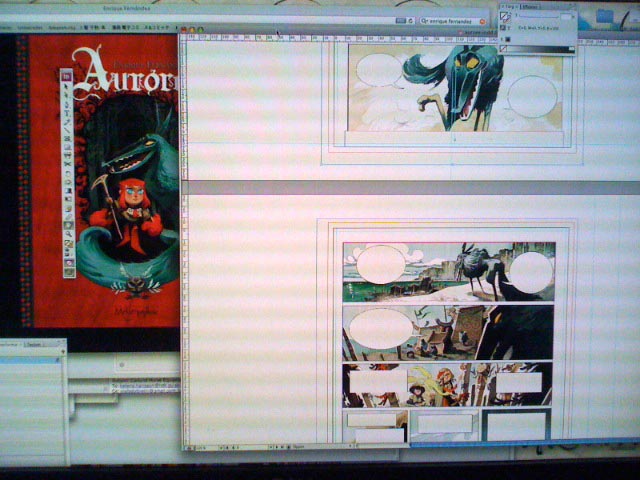The image size is (640, 480).
Task: Click the fill/stroke proxy in color panel
Action: [x=505, y=17]
